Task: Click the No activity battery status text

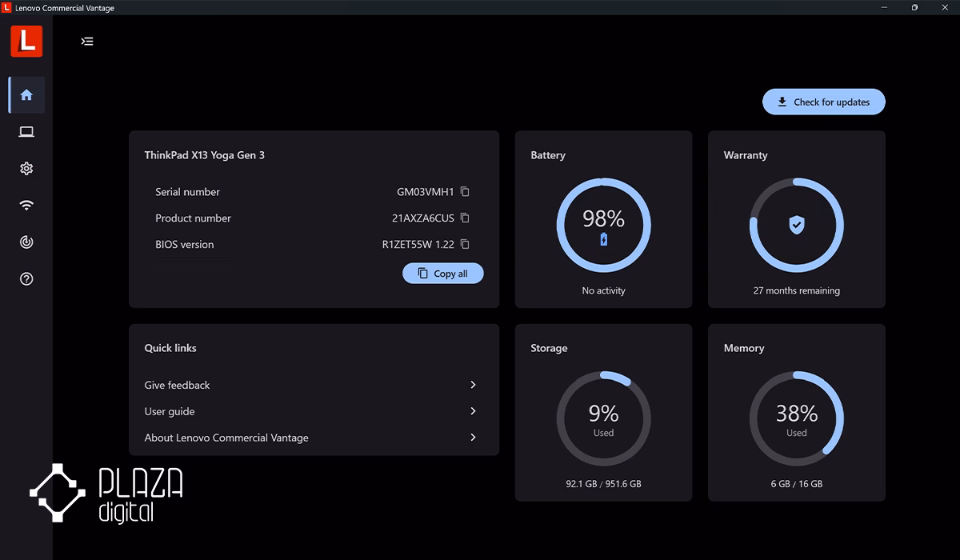Action: click(603, 291)
